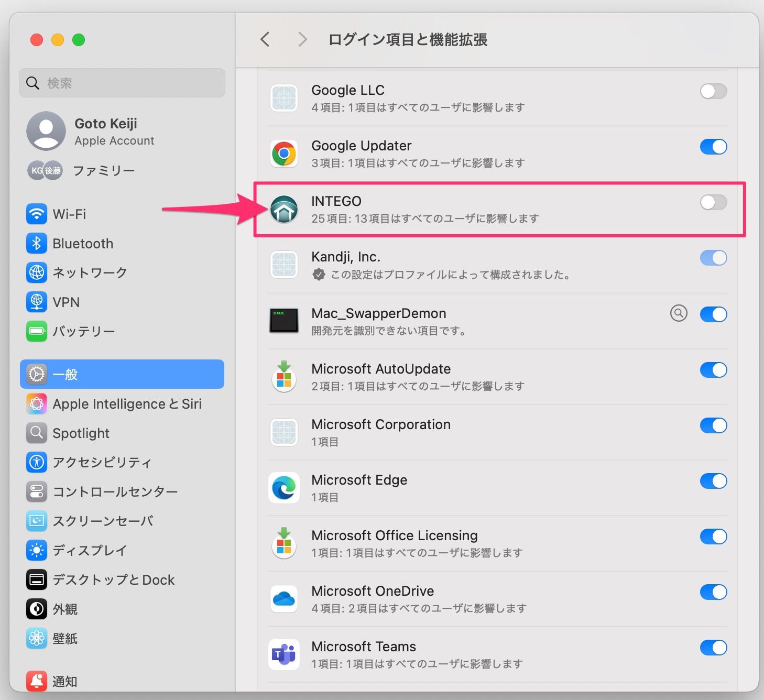Click the Mac_SwapperDemon exec icon

284,320
